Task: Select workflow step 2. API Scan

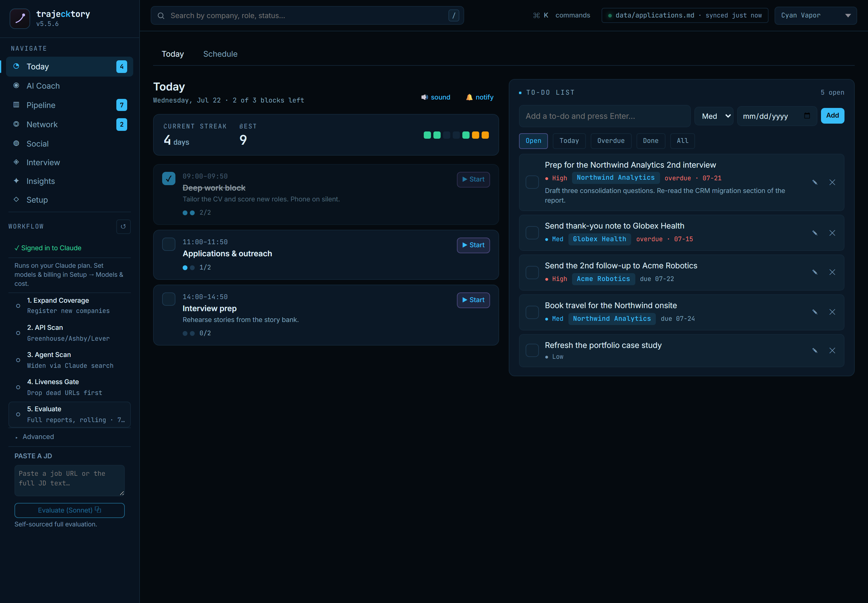Action: (70, 333)
